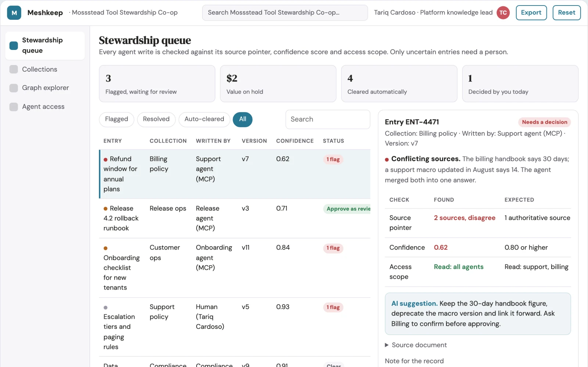Open Graph explorer in the sidebar

click(x=45, y=88)
